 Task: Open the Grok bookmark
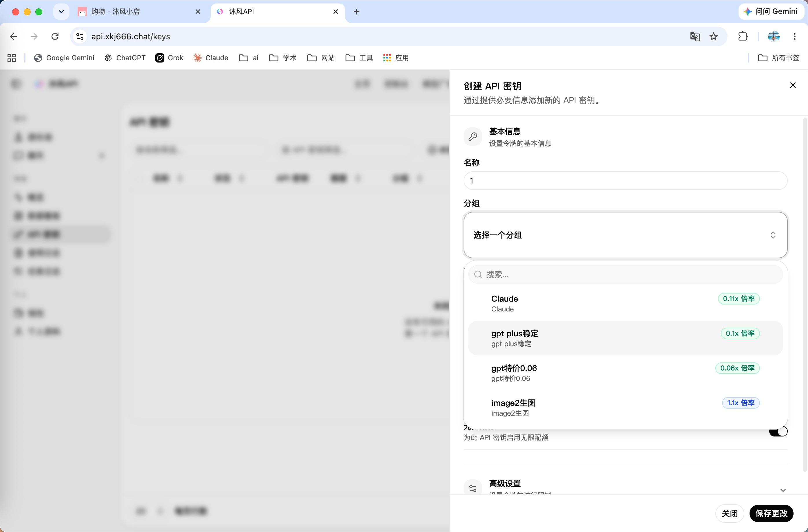coord(169,58)
